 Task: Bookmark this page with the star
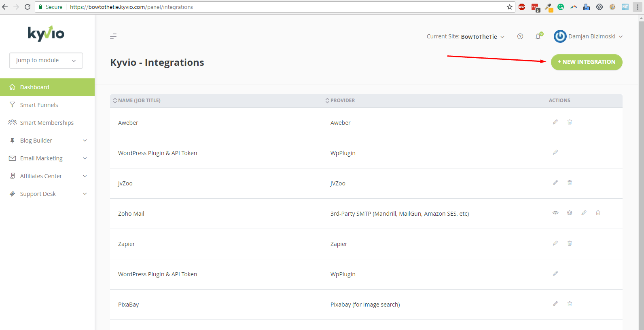[510, 7]
